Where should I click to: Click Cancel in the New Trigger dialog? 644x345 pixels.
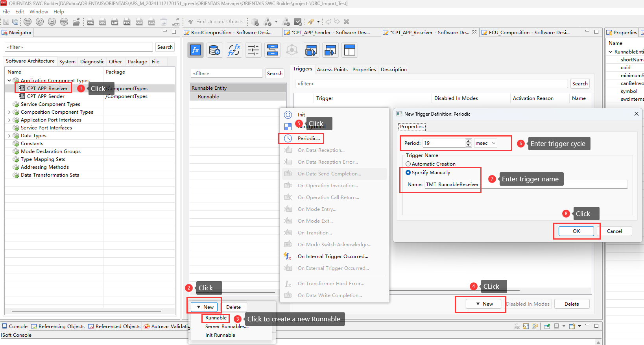point(614,231)
